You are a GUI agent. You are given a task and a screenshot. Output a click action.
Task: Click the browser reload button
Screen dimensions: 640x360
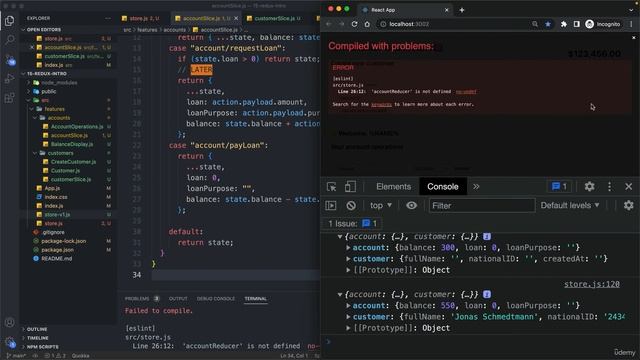pyautogui.click(x=354, y=24)
